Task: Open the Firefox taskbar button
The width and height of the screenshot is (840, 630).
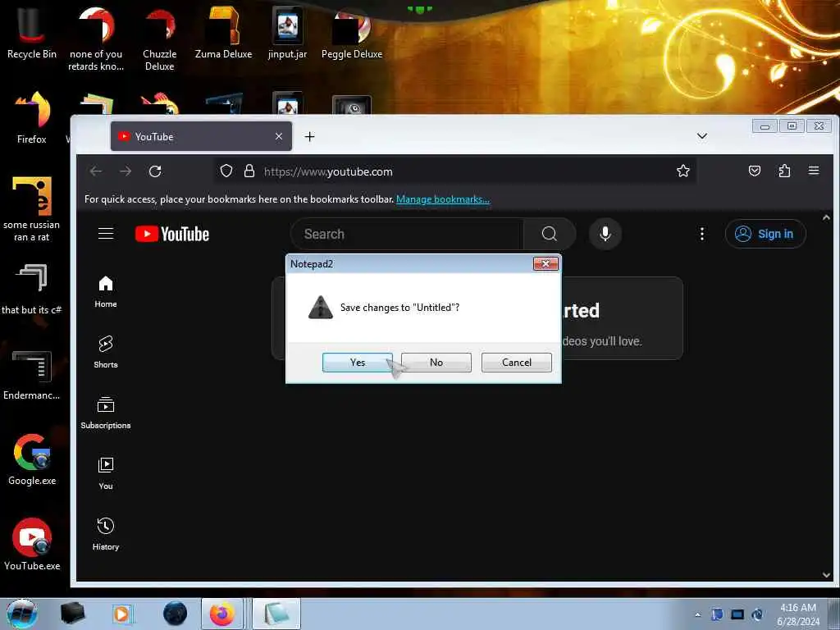Action: click(x=221, y=614)
